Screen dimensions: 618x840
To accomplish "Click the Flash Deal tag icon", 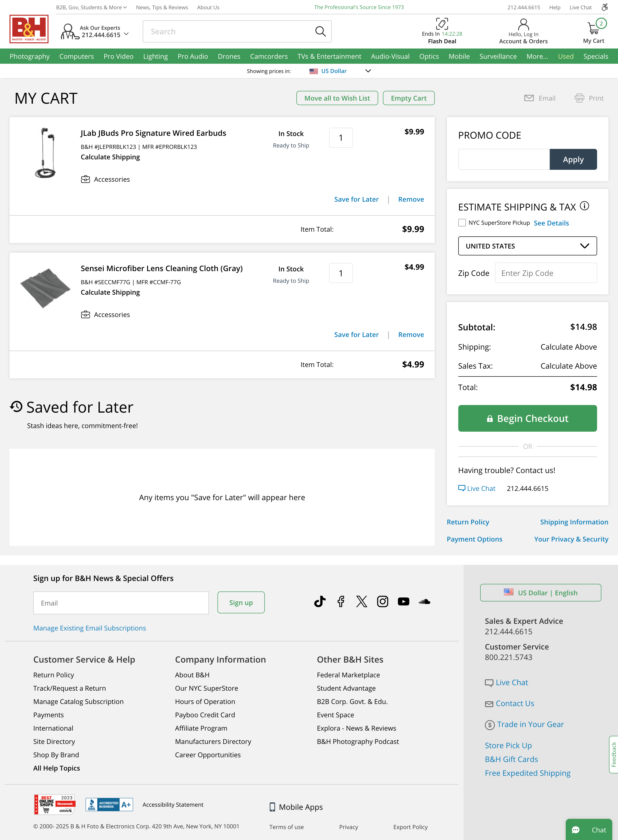I will [x=442, y=24].
